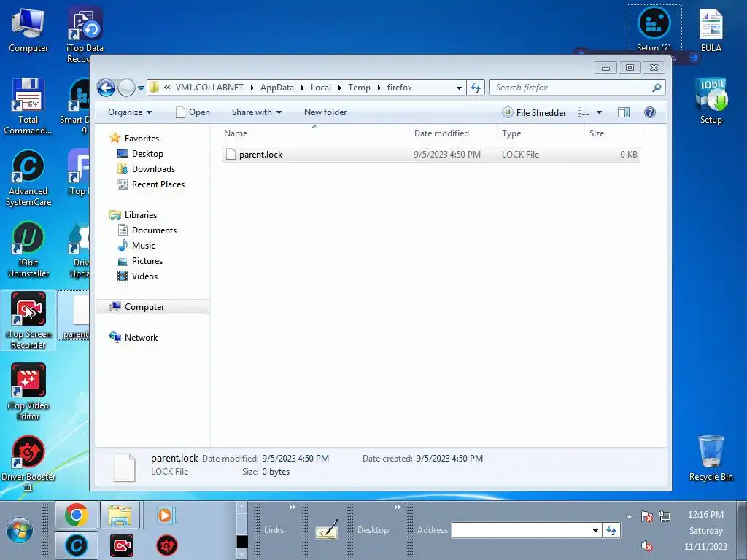The height and width of the screenshot is (560, 747).
Task: Click the Tablet PC Input Panel icon
Action: click(x=327, y=530)
